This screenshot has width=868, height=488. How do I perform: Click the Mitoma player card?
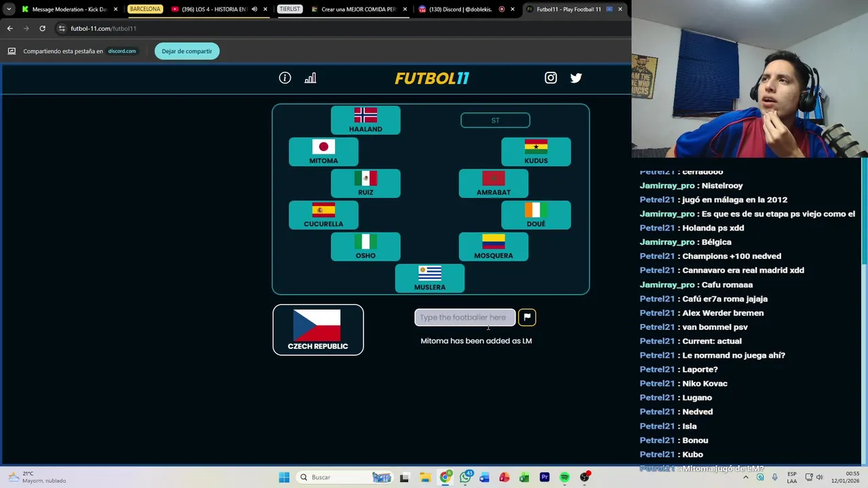(x=323, y=152)
